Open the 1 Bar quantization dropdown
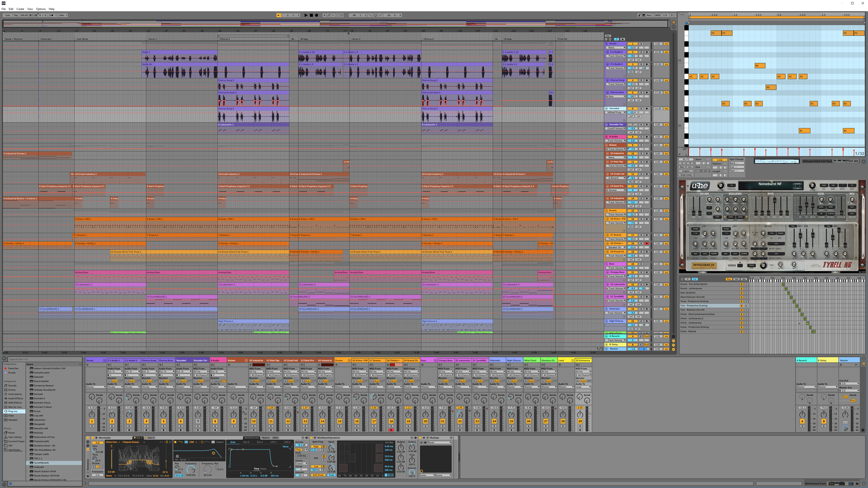868x488 pixels. 63,15
